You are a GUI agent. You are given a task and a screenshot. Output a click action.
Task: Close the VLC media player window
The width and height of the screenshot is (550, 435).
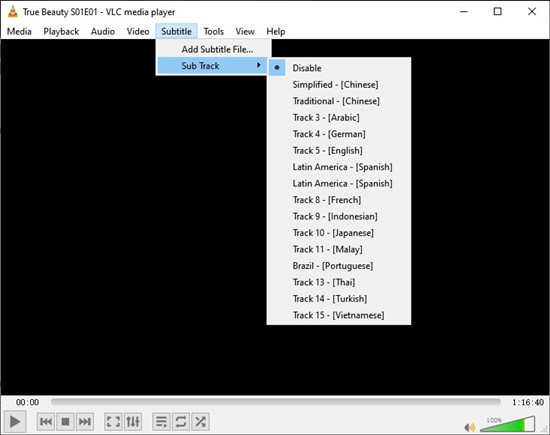pos(532,12)
